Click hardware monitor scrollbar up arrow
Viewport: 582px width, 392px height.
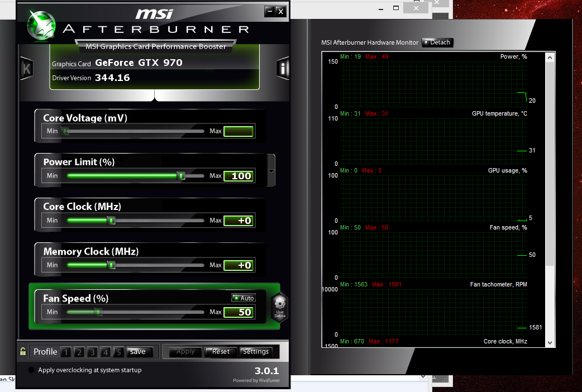click(550, 58)
